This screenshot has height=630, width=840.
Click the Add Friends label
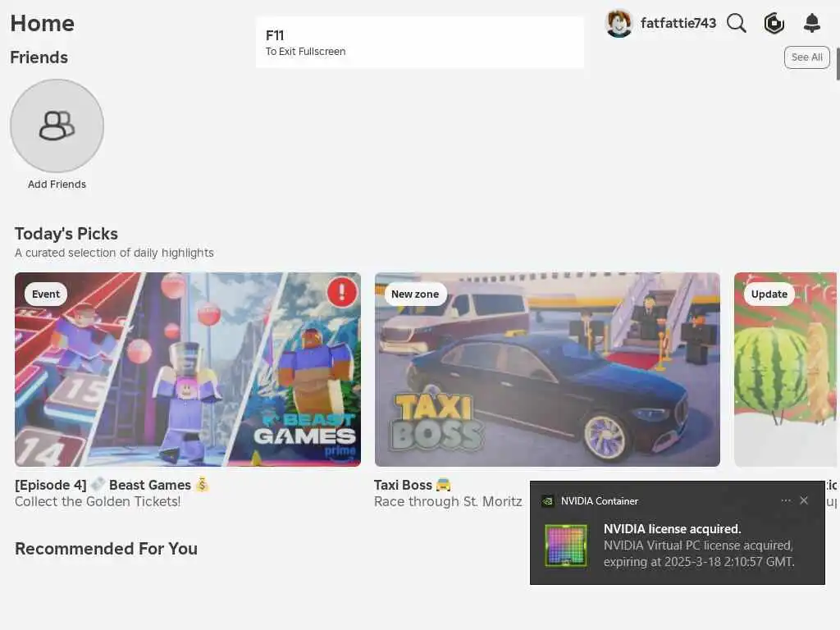pyautogui.click(x=57, y=185)
